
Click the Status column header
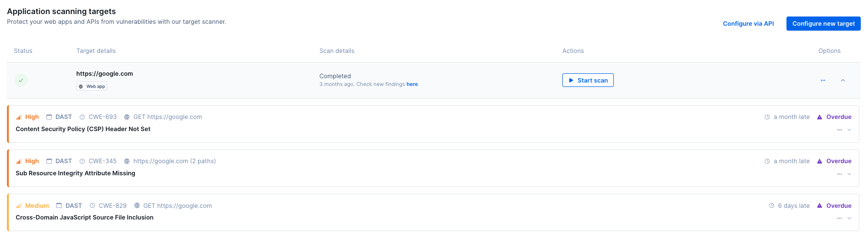point(23,51)
